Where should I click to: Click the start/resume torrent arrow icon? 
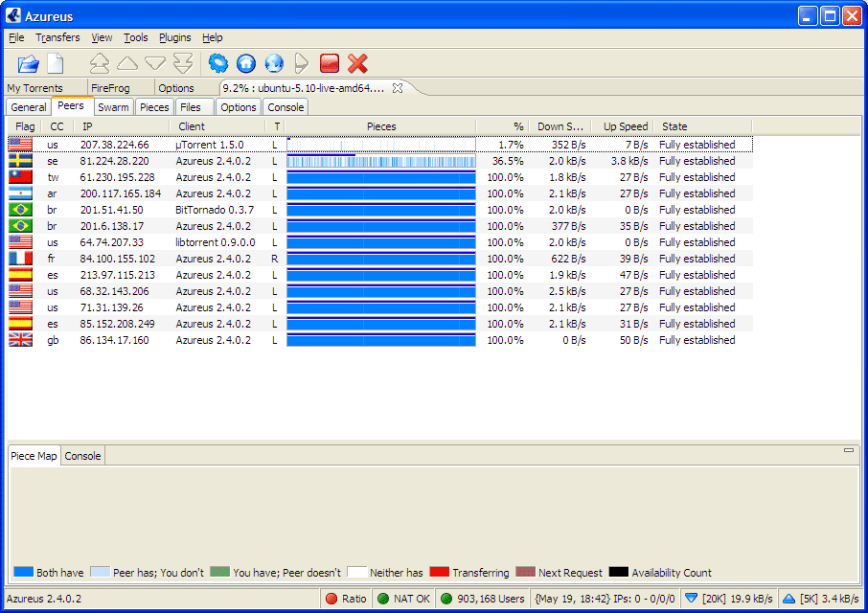click(301, 63)
